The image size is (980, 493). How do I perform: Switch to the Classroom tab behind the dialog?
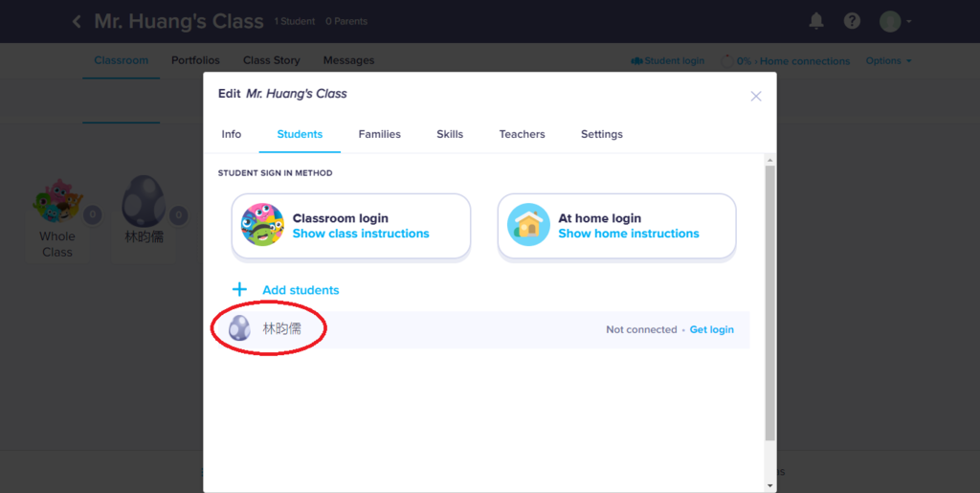(x=122, y=60)
